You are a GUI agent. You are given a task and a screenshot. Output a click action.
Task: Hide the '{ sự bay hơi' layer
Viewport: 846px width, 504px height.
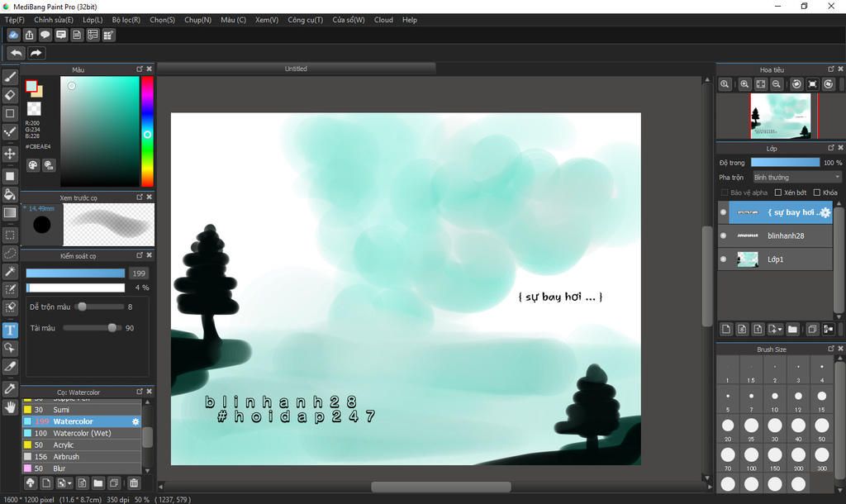pyautogui.click(x=724, y=212)
